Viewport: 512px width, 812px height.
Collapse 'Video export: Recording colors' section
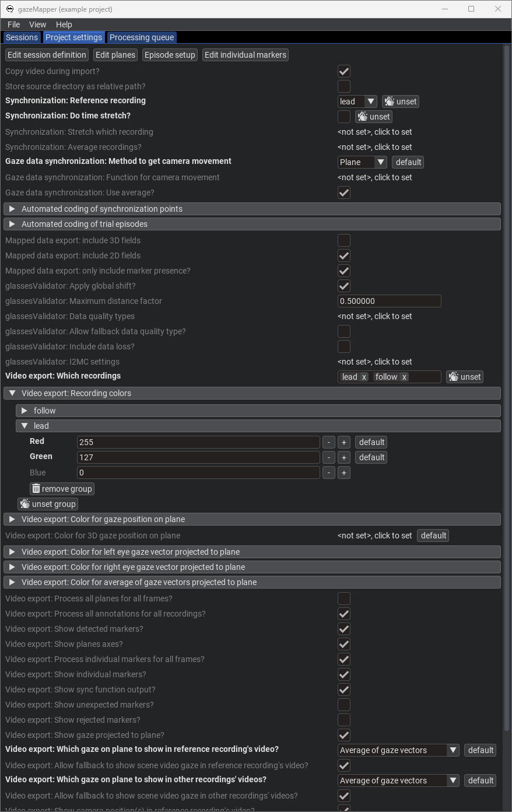click(252, 393)
